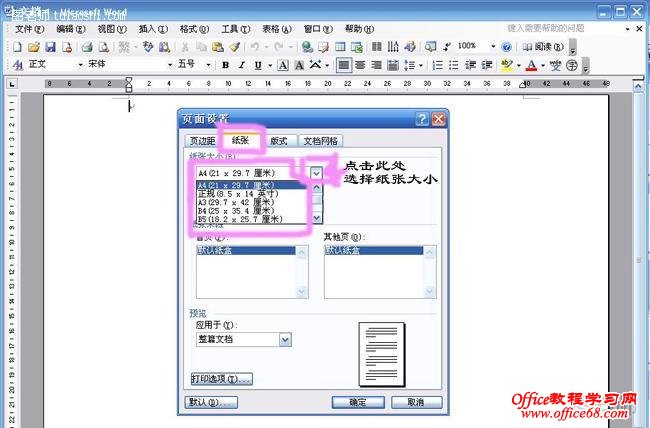Click the Underline formatting icon
The height and width of the screenshot is (428, 650).
click(258, 65)
